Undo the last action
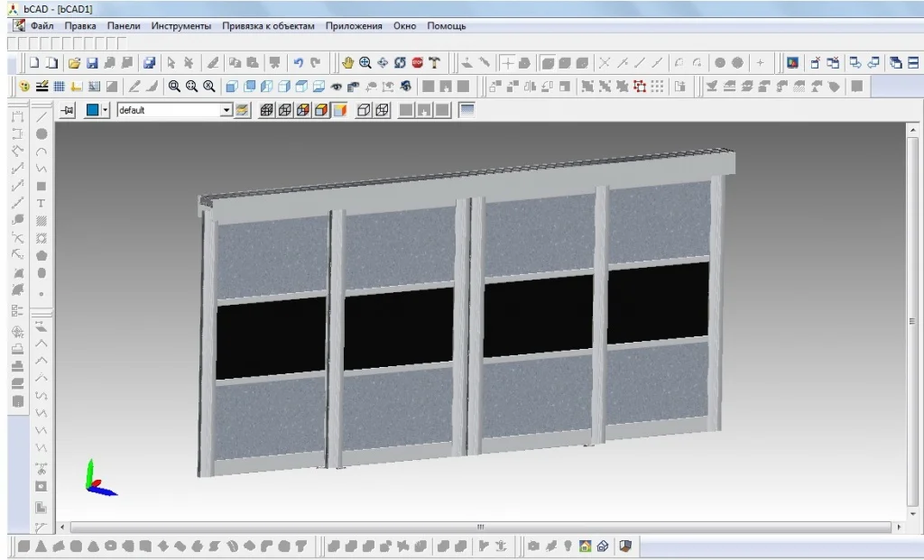This screenshot has height=560, width=924. [x=298, y=62]
